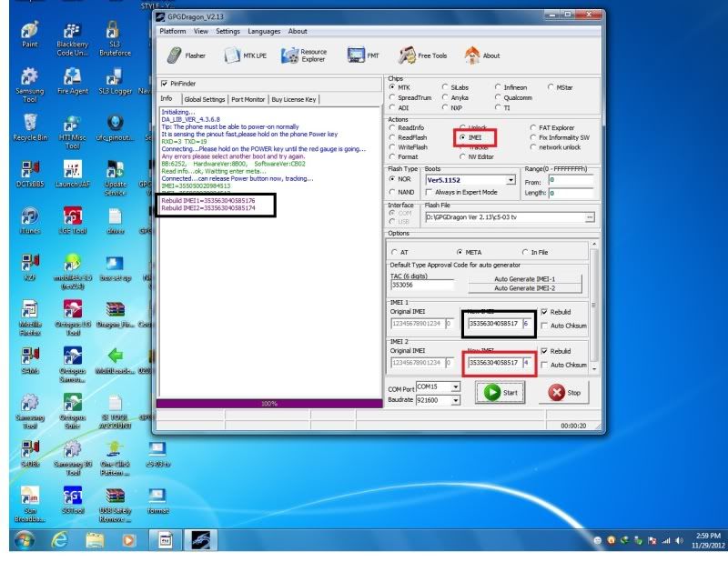Click the Range Length input field

click(x=571, y=193)
